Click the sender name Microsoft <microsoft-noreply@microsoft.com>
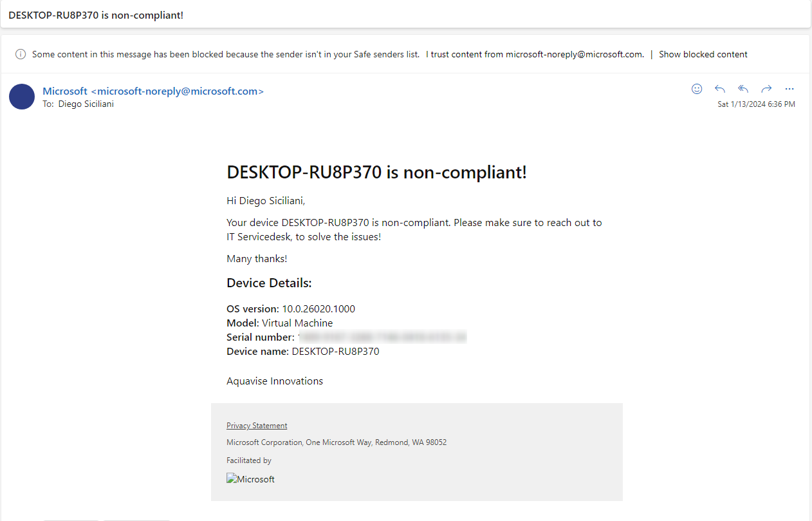This screenshot has width=812, height=521. click(x=153, y=91)
